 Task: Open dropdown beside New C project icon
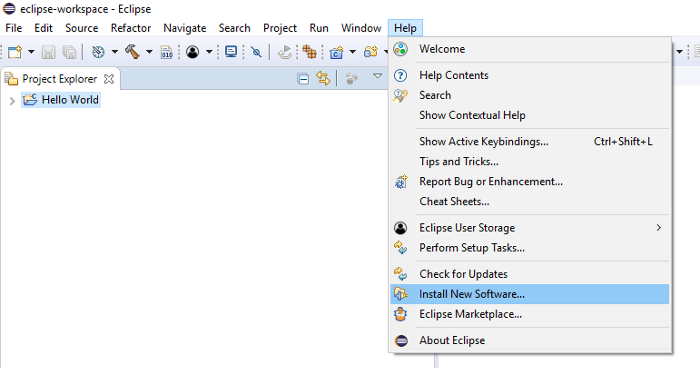coord(352,52)
